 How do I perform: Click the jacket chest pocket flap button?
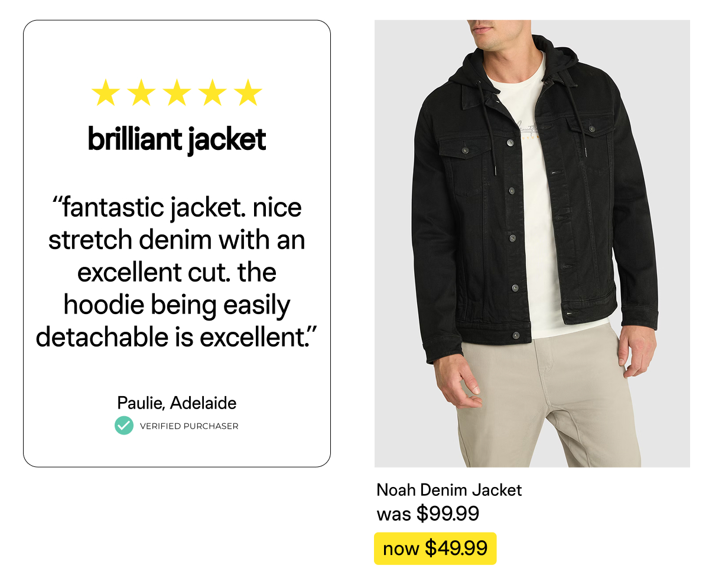click(x=465, y=150)
